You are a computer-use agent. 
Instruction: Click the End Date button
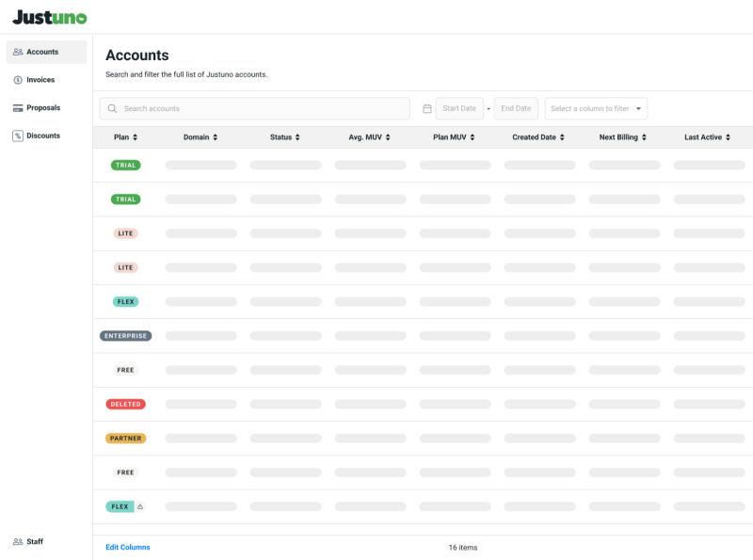[x=516, y=108]
